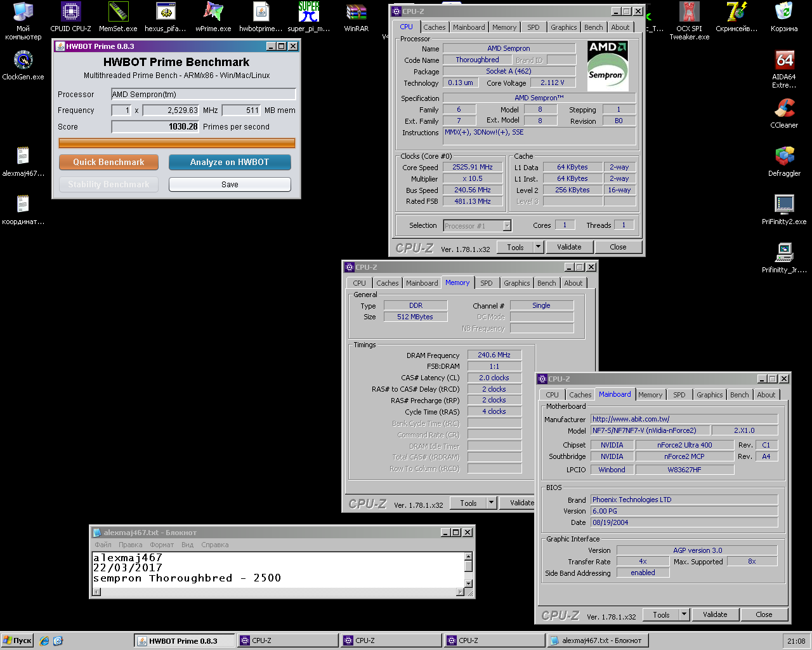Click Notepad vertical scrollbar down arrow
This screenshot has height=650, width=812.
468,583
